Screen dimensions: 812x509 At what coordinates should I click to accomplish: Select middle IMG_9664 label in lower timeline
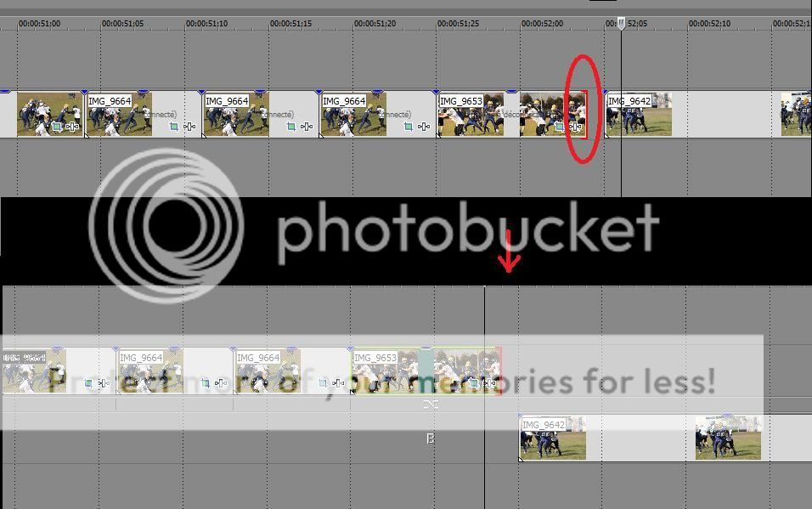pyautogui.click(x=141, y=358)
